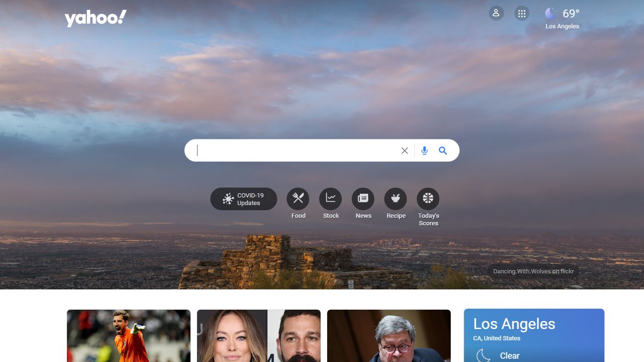Open the celebrity couple news thumbnail
644x362 pixels.
click(x=259, y=336)
